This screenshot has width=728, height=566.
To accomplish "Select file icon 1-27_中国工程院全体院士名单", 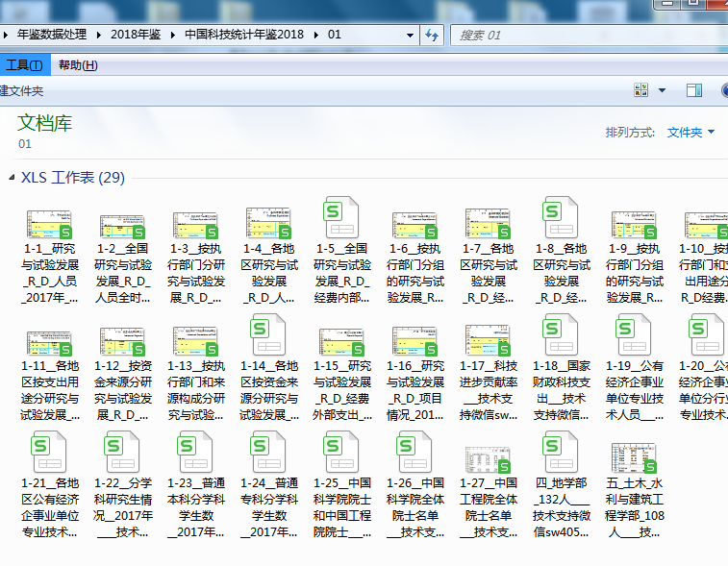I will pyautogui.click(x=488, y=459).
